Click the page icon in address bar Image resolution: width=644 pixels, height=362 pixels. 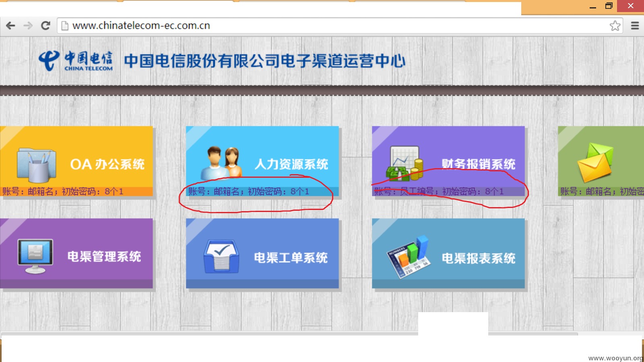(x=64, y=26)
